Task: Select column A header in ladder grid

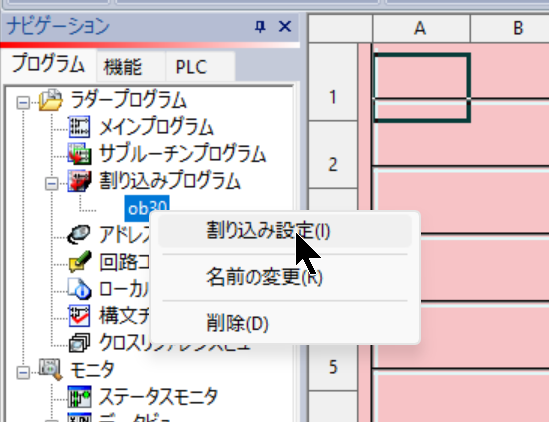Action: pos(421,28)
